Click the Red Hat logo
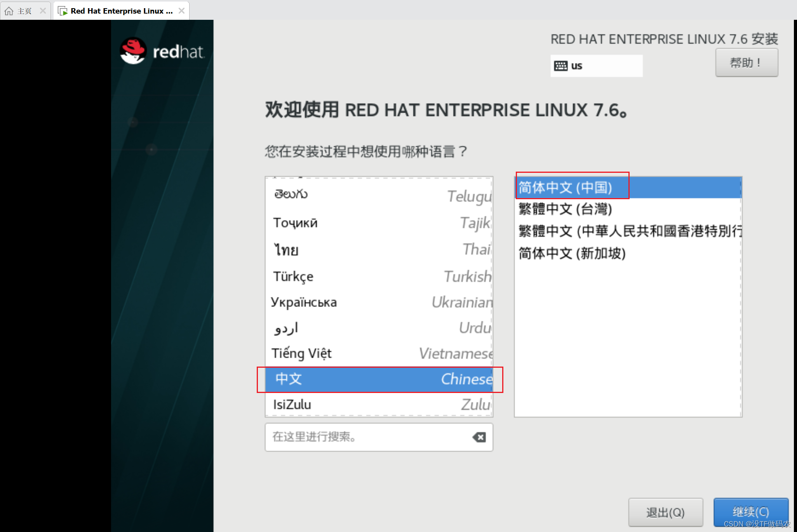 [x=133, y=51]
